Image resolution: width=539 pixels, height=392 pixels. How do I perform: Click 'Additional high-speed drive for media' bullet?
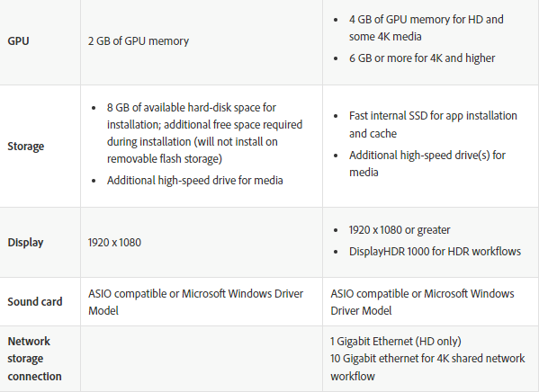tap(194, 181)
